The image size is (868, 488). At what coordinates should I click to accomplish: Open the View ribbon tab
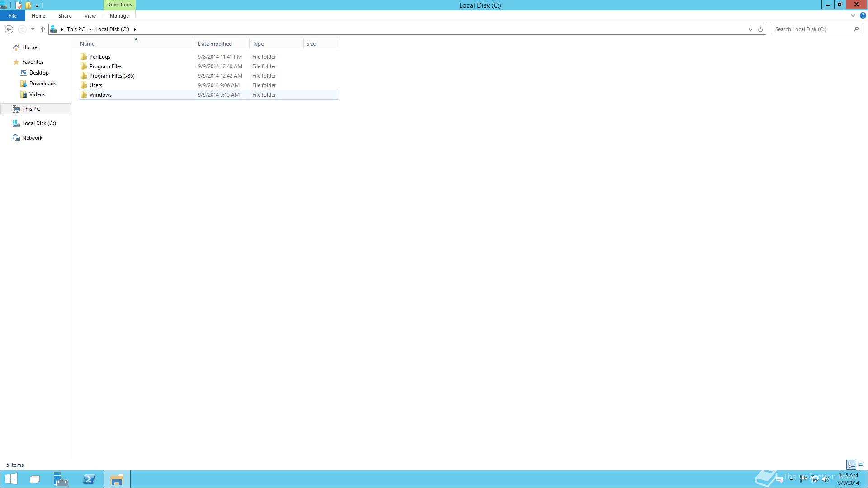tap(90, 16)
